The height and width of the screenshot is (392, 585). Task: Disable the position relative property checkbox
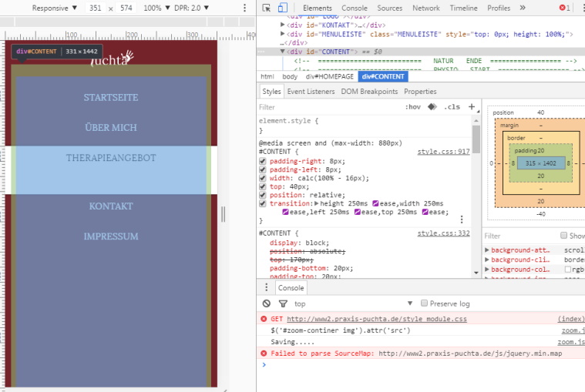263,195
